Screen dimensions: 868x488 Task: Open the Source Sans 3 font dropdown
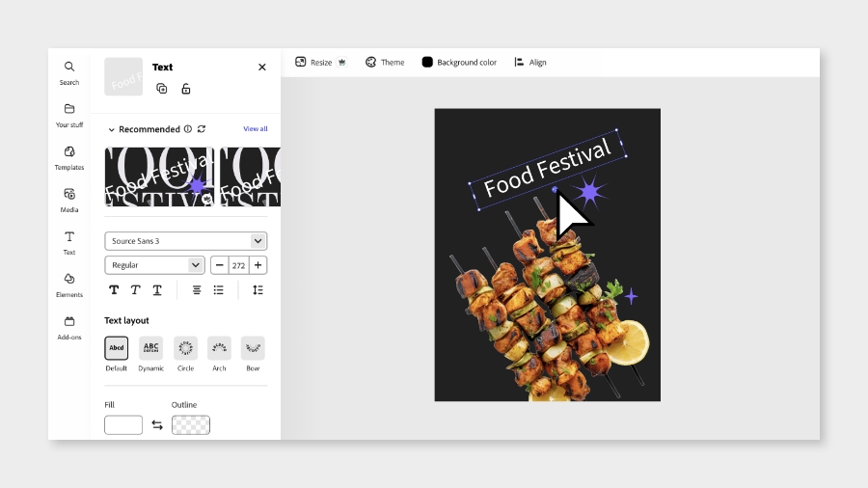(186, 241)
